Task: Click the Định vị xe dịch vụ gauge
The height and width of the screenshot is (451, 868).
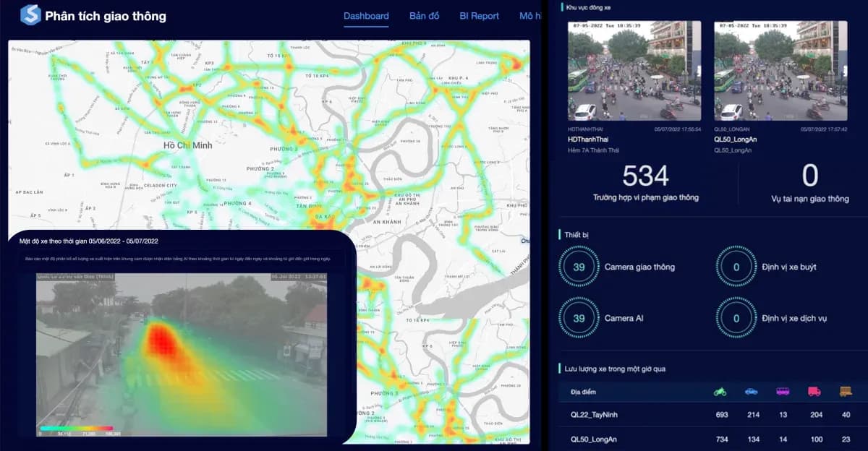Action: point(736,318)
